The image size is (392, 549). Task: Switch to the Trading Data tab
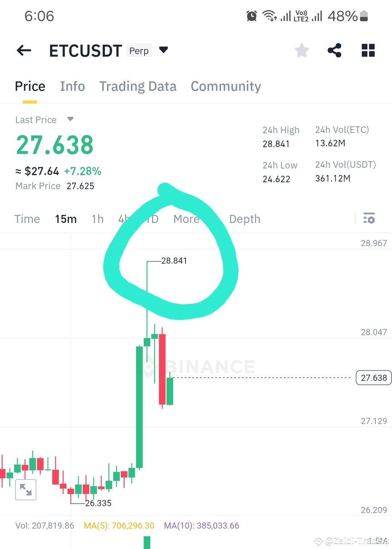tap(138, 86)
